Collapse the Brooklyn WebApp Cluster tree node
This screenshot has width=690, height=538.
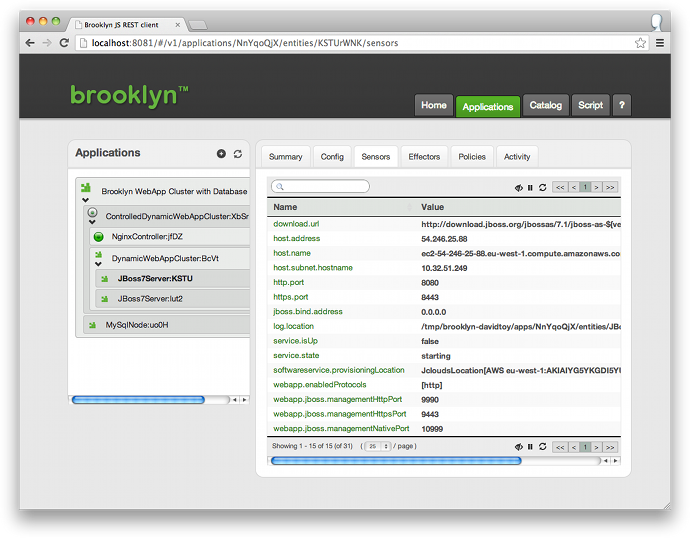(86, 200)
